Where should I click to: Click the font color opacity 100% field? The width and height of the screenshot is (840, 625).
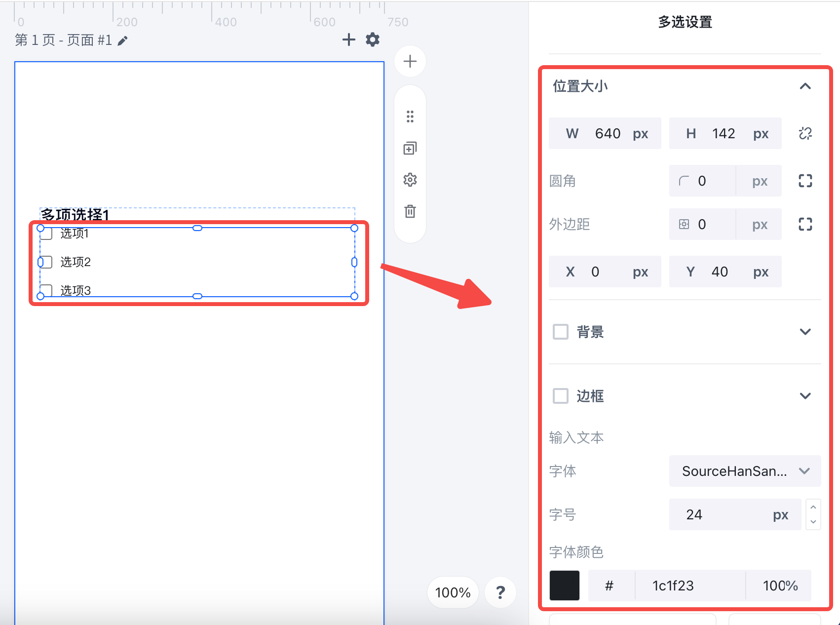pos(779,586)
